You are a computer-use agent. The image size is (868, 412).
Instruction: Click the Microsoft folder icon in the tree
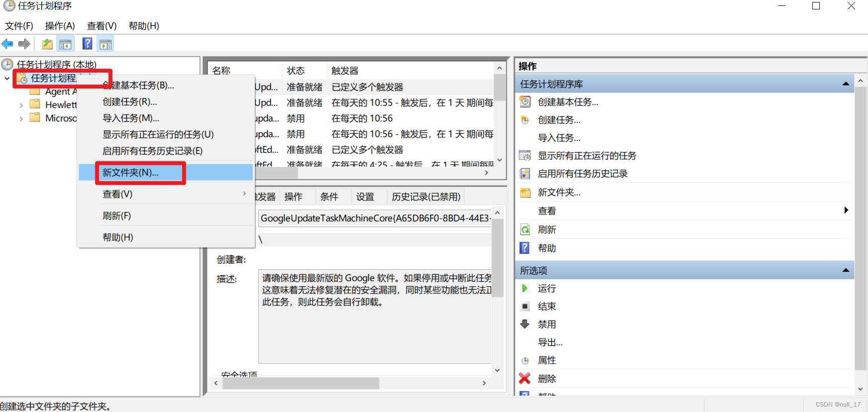(35, 118)
